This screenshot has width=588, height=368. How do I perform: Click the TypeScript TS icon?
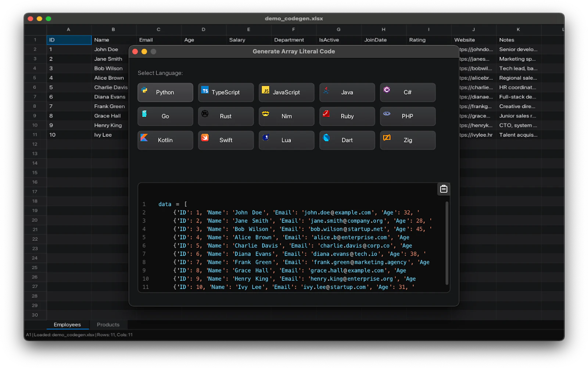tap(205, 90)
